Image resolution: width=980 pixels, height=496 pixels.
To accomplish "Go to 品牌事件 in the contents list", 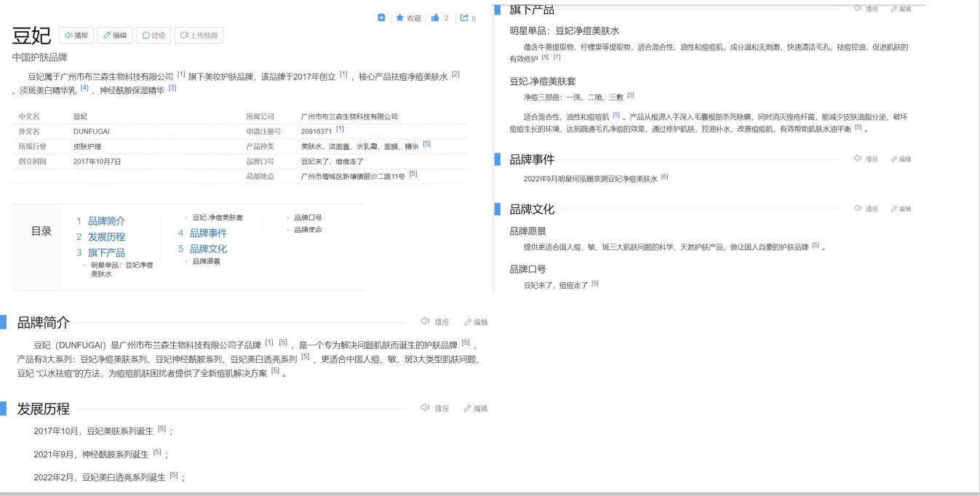I will point(208,233).
